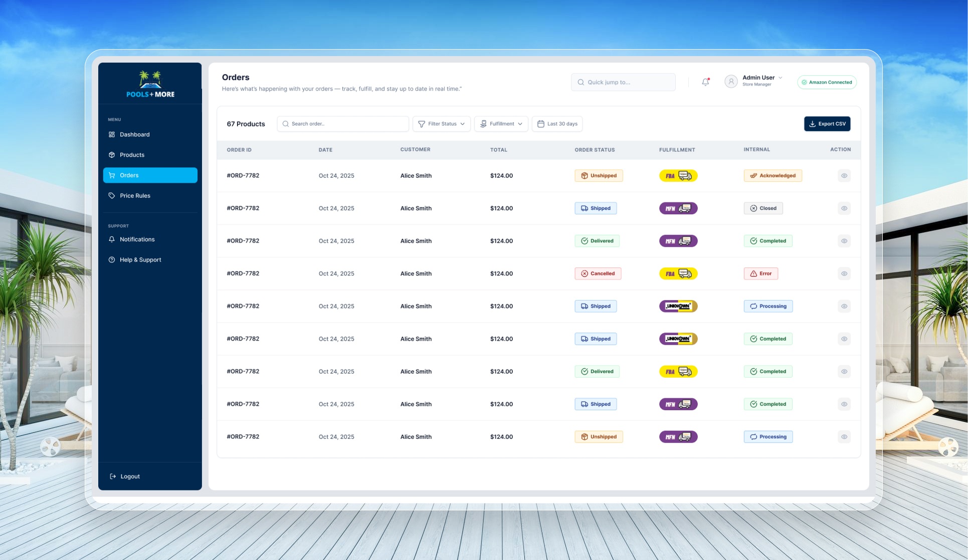Click Unknown fulfillment badge in fifth row
This screenshot has height=560, width=968.
(678, 306)
